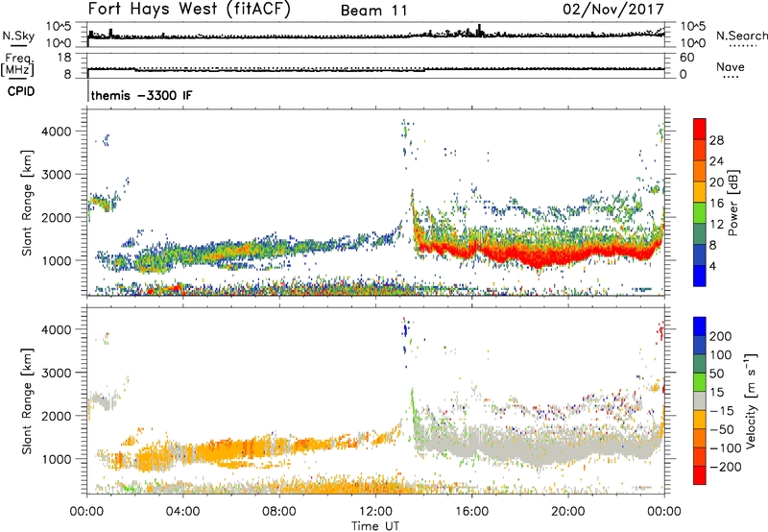Click the Velocity colorbar segment between 100 and 200

pyautogui.click(x=700, y=345)
